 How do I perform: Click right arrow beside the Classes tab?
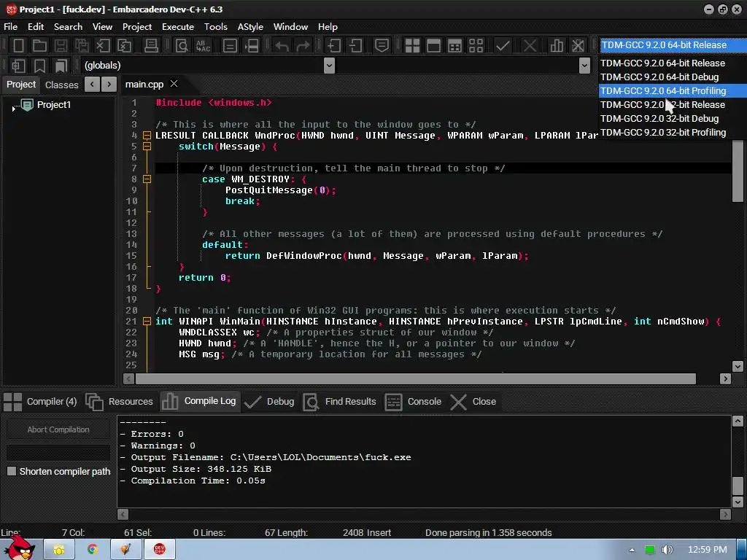(109, 85)
